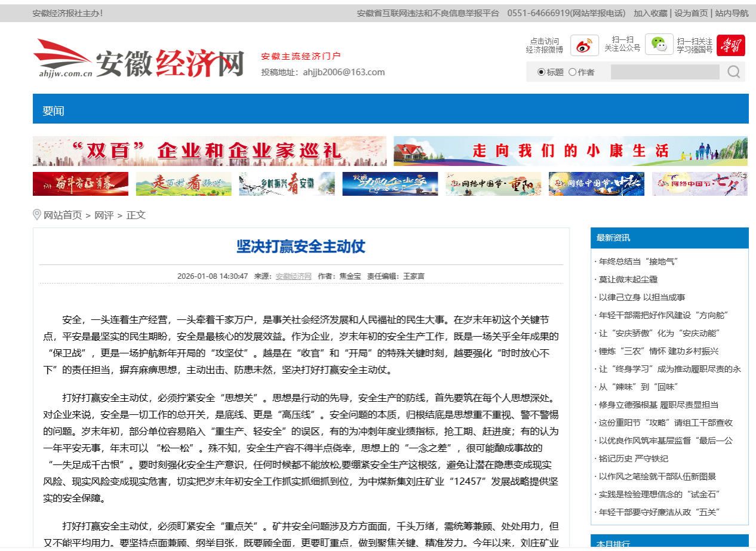Screen dimensions: 756x551
Task: Open article 年终总结当“接地气”
Action: pyautogui.click(x=638, y=261)
